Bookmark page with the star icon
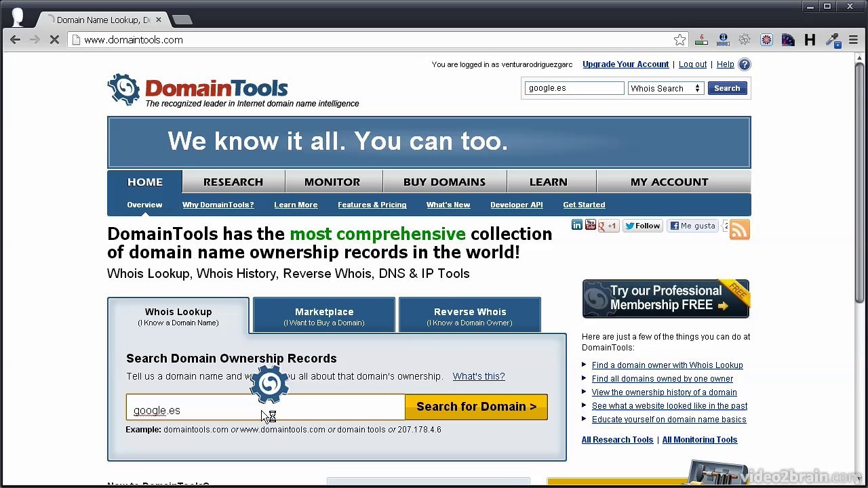 (x=679, y=40)
